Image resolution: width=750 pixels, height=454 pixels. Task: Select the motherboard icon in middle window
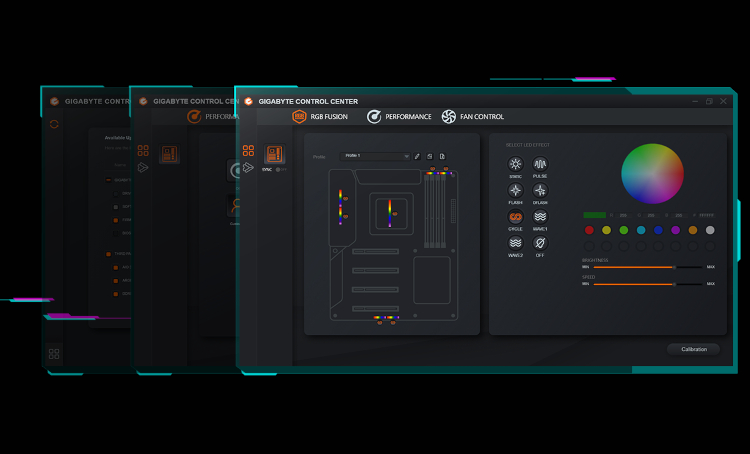[x=169, y=154]
